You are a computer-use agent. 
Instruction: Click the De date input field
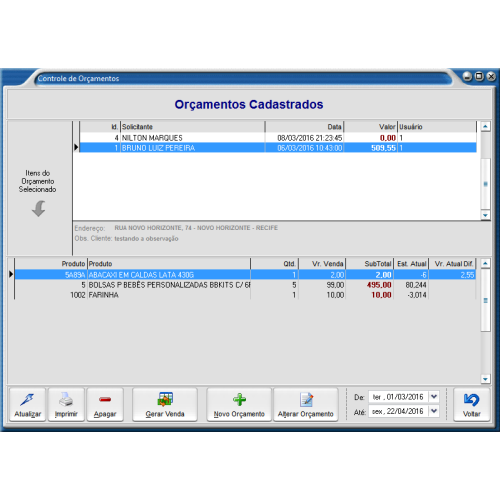(x=398, y=397)
